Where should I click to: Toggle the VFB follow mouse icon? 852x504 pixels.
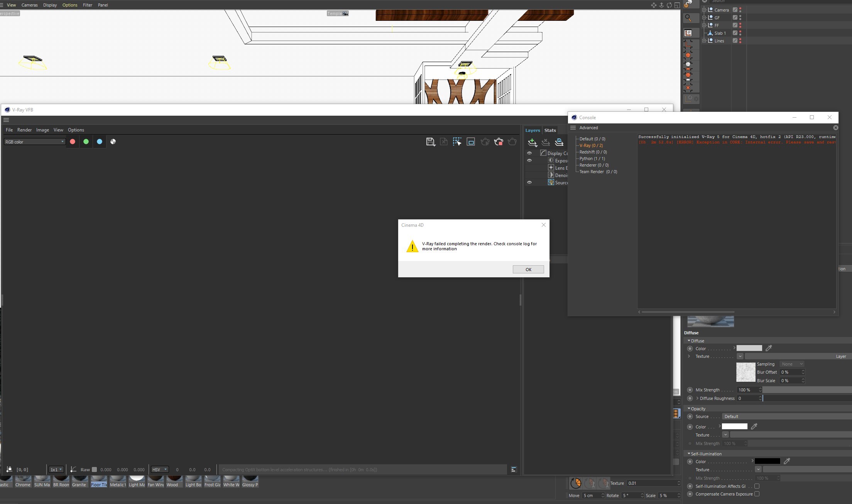pyautogui.click(x=457, y=142)
